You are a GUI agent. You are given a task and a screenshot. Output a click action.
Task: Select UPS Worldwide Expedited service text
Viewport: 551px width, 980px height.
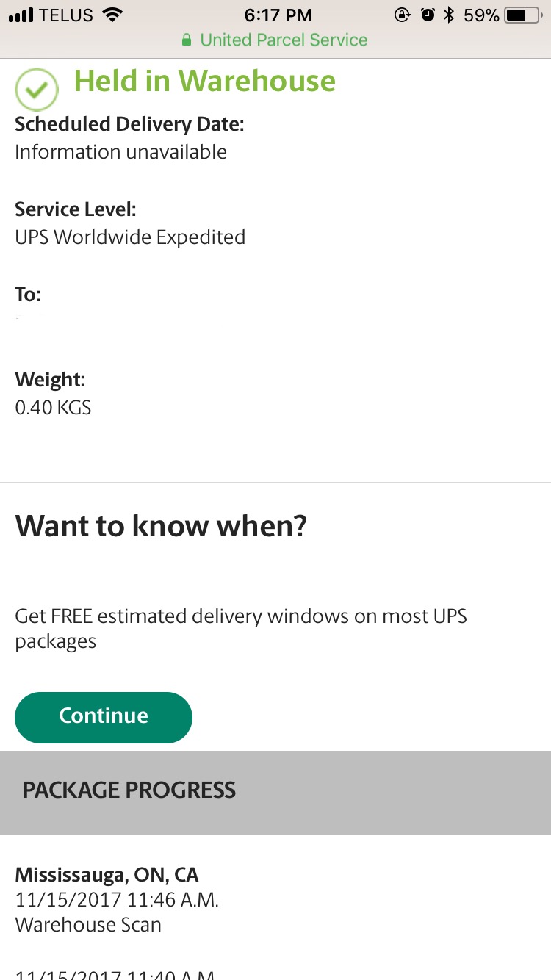coord(130,237)
